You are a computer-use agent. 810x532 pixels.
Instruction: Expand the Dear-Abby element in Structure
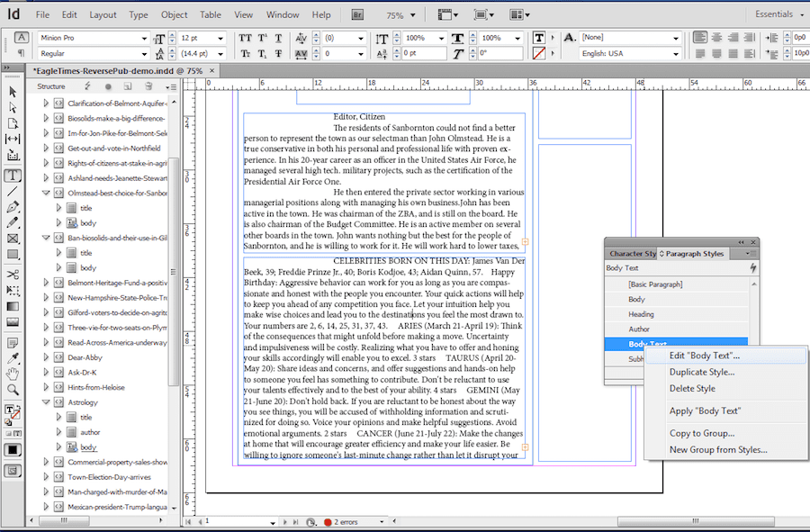click(46, 357)
